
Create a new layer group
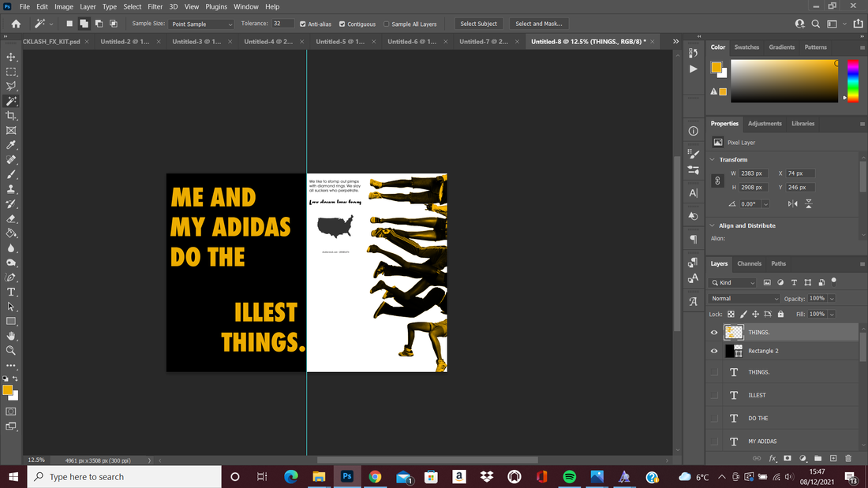click(x=817, y=458)
